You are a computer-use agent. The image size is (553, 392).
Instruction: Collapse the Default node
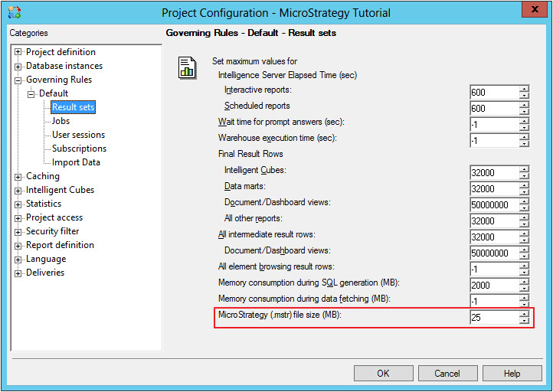(x=31, y=94)
